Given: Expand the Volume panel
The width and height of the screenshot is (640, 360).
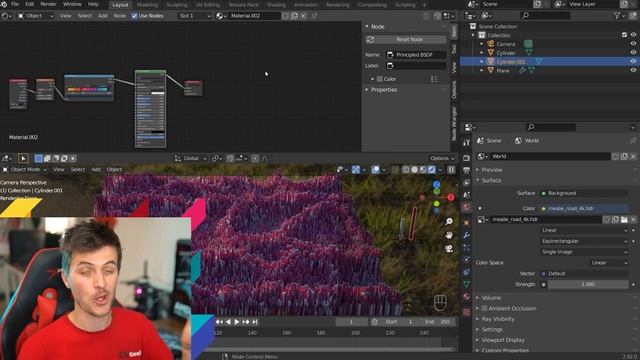Looking at the screenshot, I should click(x=491, y=298).
